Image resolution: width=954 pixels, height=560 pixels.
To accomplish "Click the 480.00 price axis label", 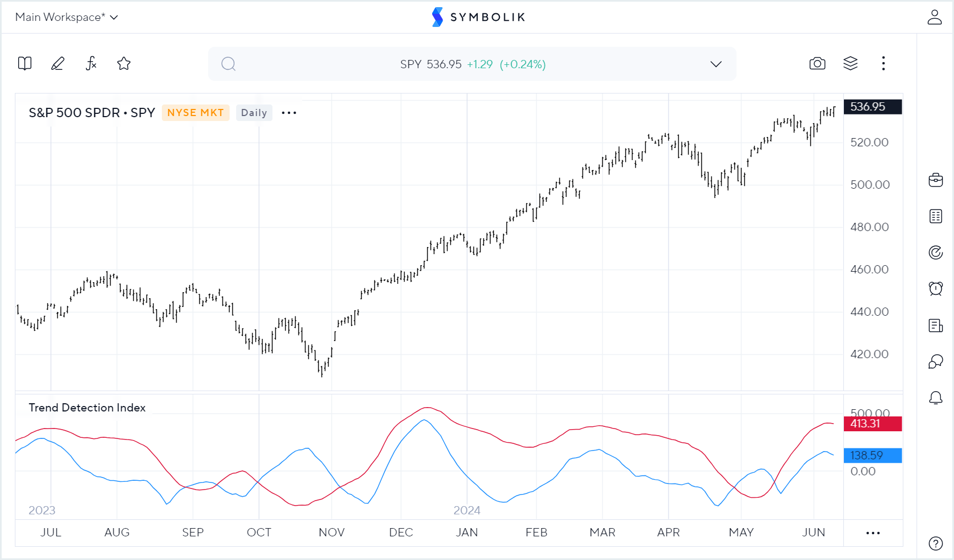I will [x=870, y=227].
